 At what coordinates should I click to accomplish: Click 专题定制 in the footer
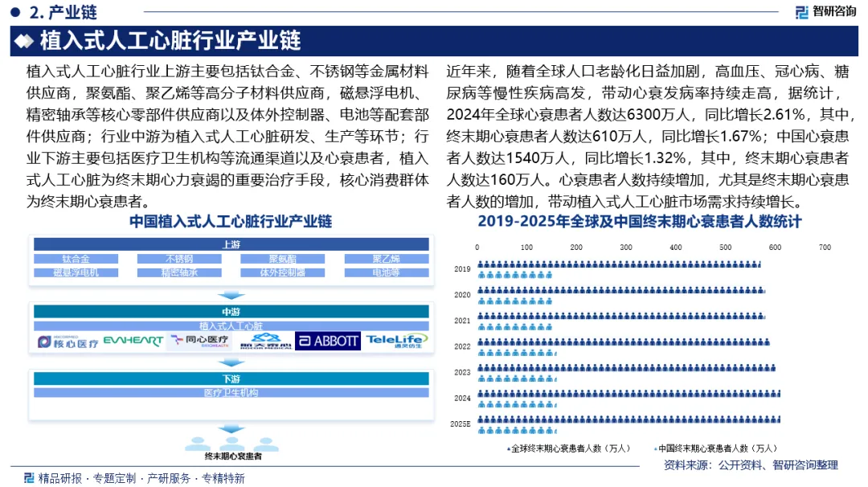point(114,478)
